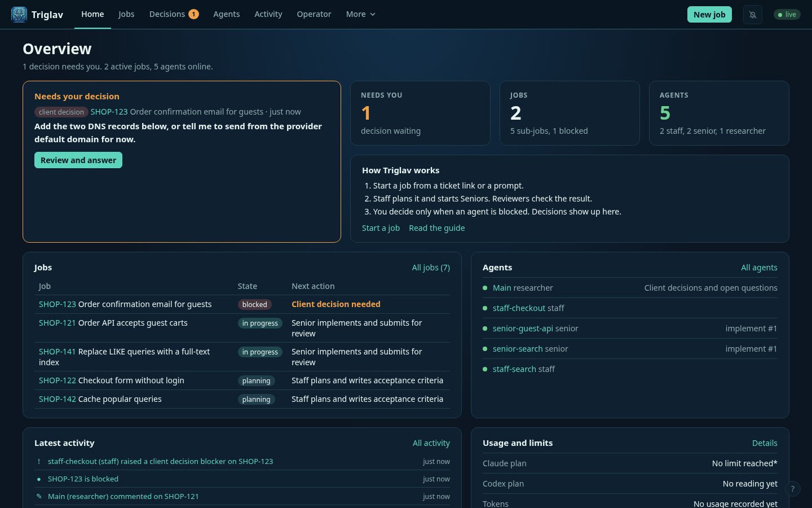View All activity link
The height and width of the screenshot is (508, 812).
(x=431, y=443)
